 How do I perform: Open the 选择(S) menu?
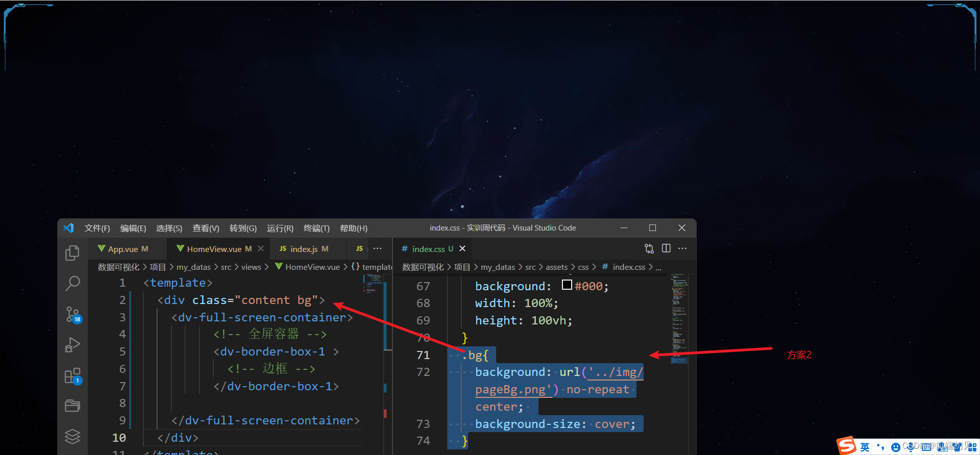[169, 228]
